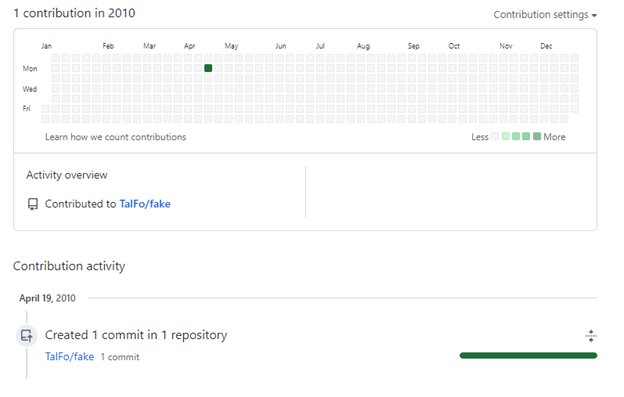Click the Contribution activity heading
This screenshot has height=397, width=624.
[x=69, y=266]
